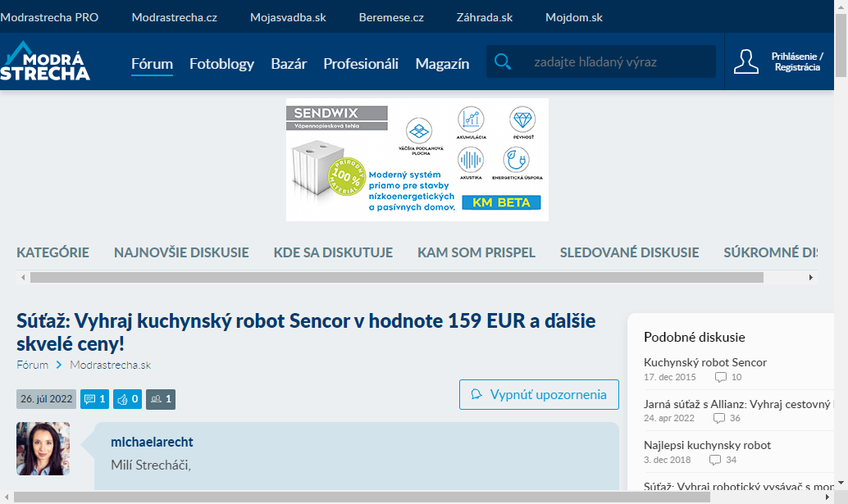Open Fotoblogy in main navigation

[x=221, y=64]
